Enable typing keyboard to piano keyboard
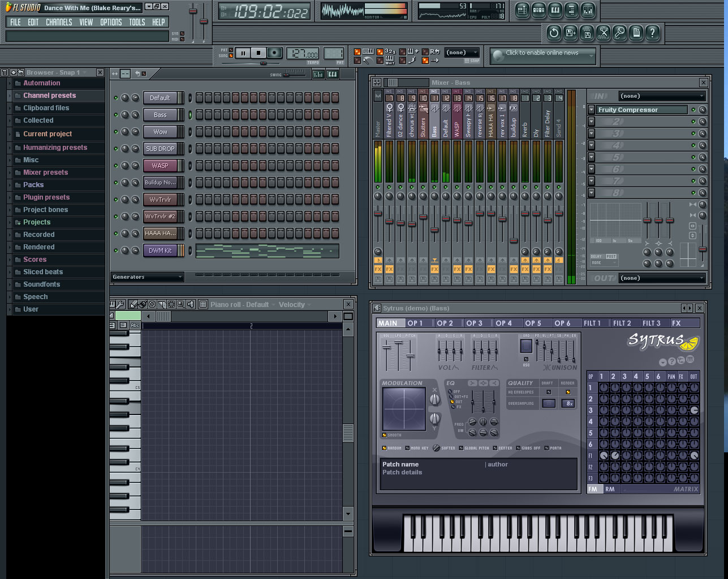This screenshot has height=579, width=728. [357, 52]
